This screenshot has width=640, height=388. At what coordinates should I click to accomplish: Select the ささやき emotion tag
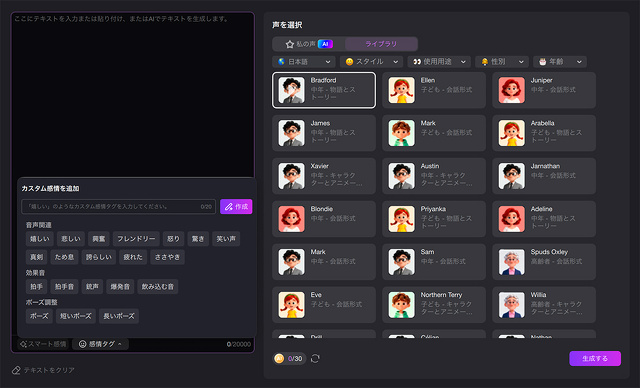click(167, 257)
